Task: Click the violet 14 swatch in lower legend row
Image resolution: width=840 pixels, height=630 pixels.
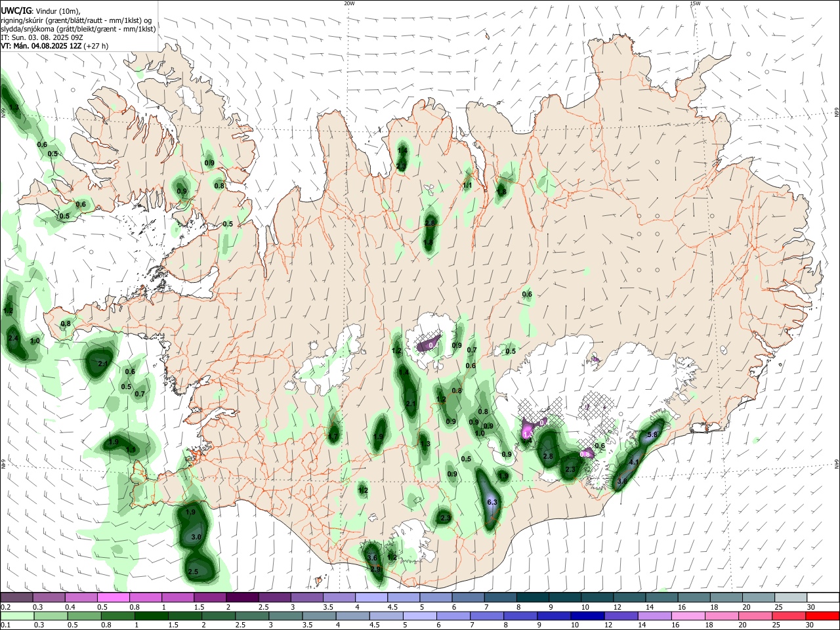Action: [x=654, y=616]
